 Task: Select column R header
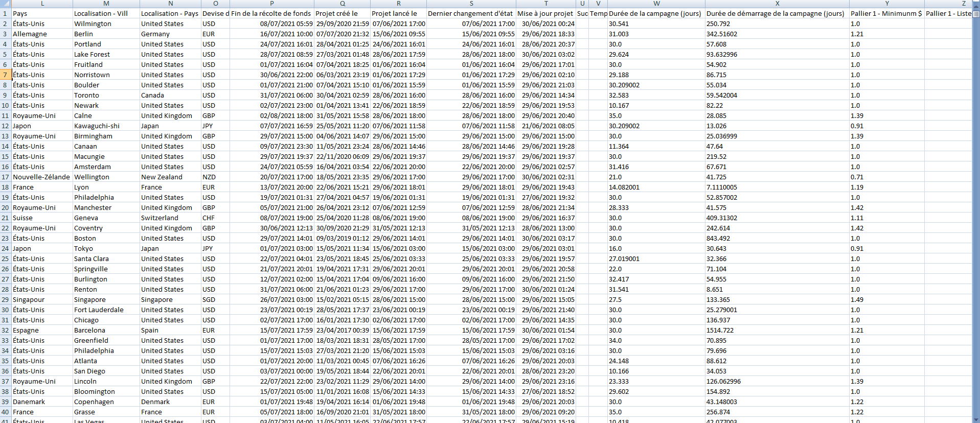399,4
